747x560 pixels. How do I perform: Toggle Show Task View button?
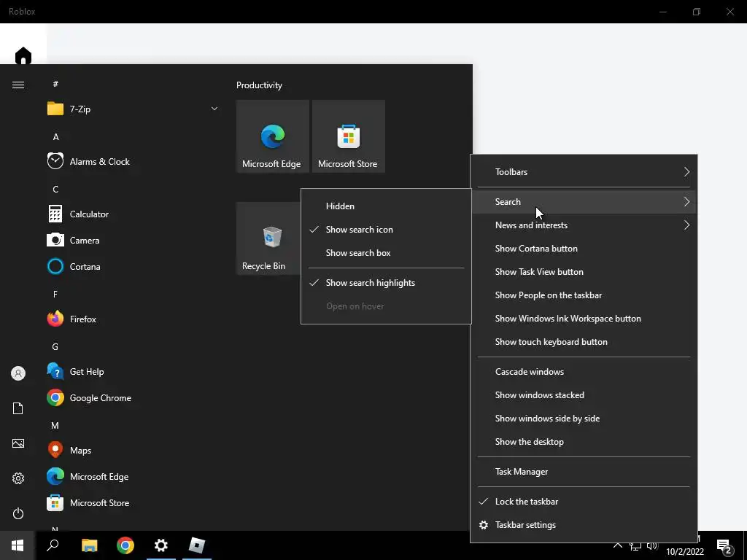[584, 272]
